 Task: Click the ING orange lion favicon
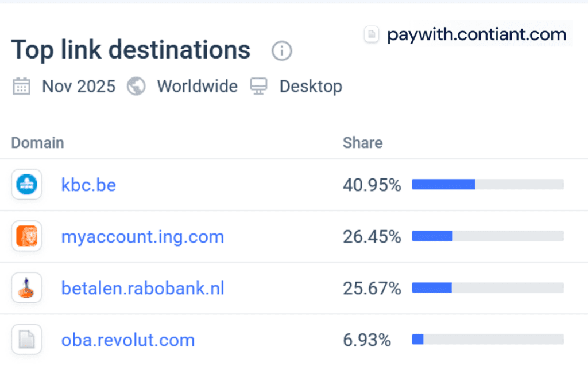pos(26,236)
